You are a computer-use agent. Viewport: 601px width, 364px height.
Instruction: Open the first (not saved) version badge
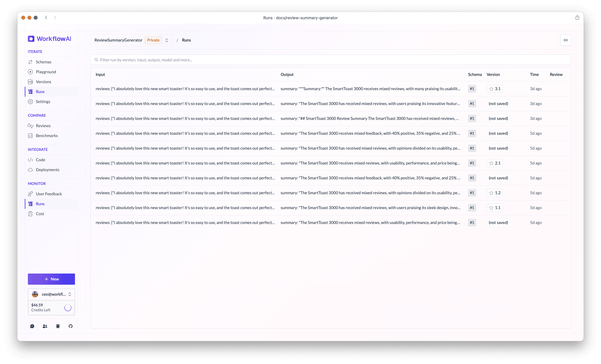coord(498,104)
